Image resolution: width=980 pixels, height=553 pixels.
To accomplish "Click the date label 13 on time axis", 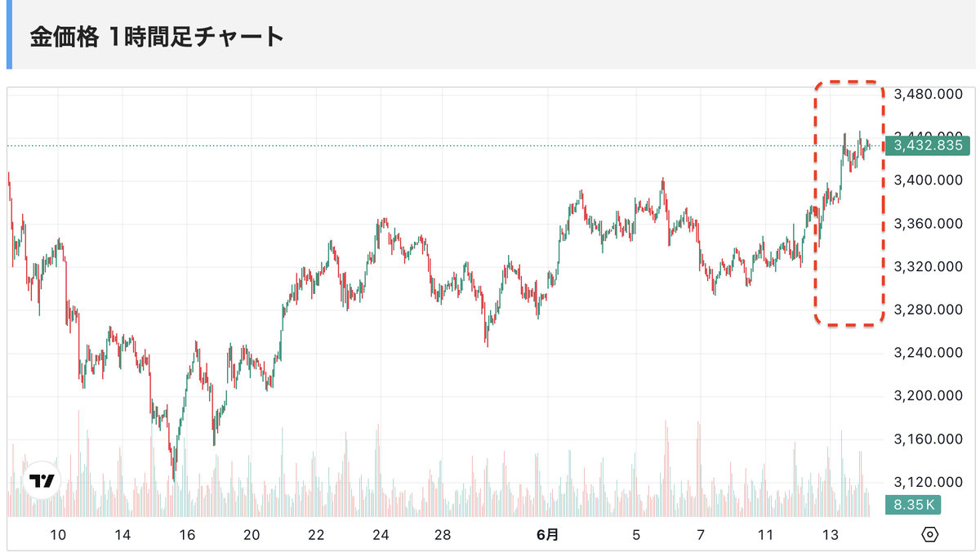I will (831, 535).
